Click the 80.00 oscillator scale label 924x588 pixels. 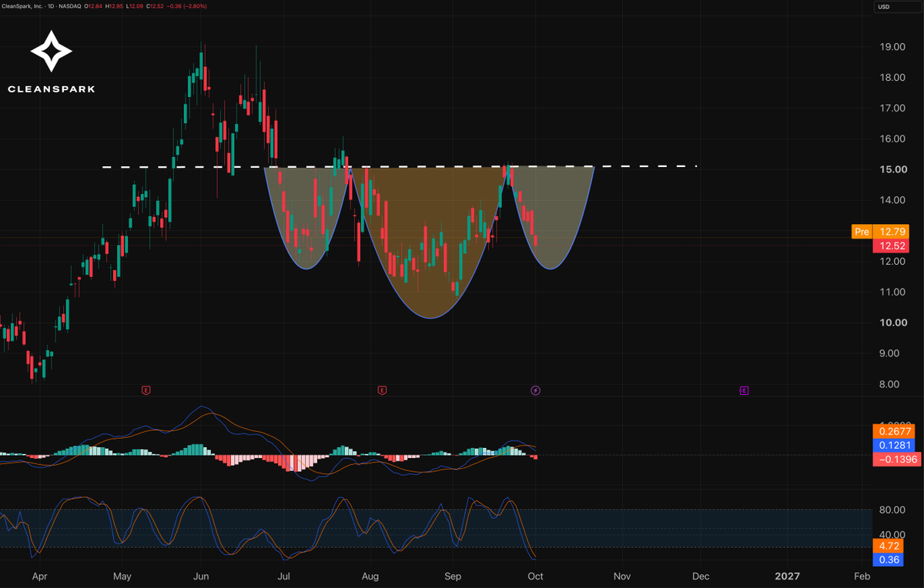click(x=894, y=509)
